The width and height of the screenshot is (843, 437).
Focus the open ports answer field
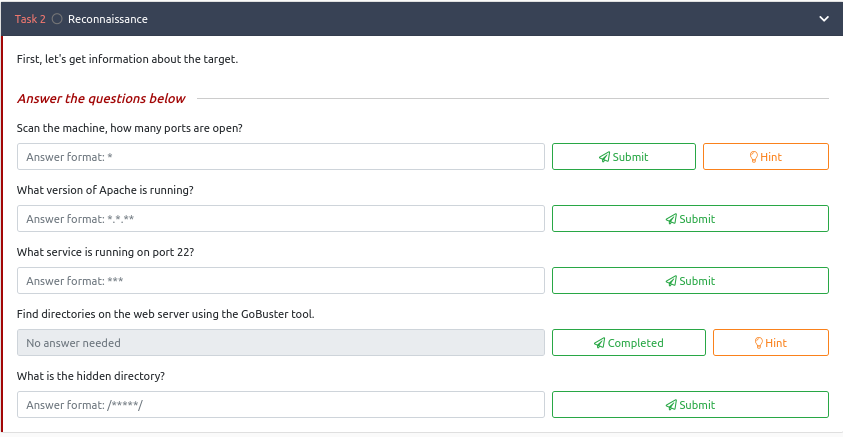point(281,156)
